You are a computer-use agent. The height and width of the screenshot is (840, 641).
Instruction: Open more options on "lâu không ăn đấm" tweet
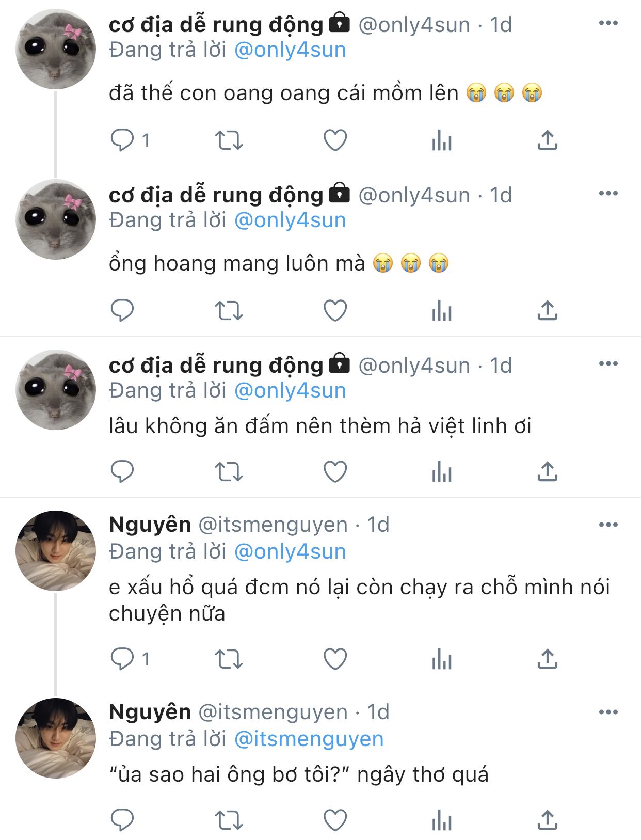pyautogui.click(x=608, y=364)
